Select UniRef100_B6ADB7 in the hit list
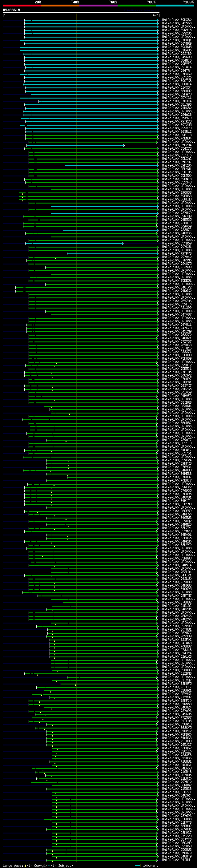Viewport: 197px width, 868px height. click(177, 423)
